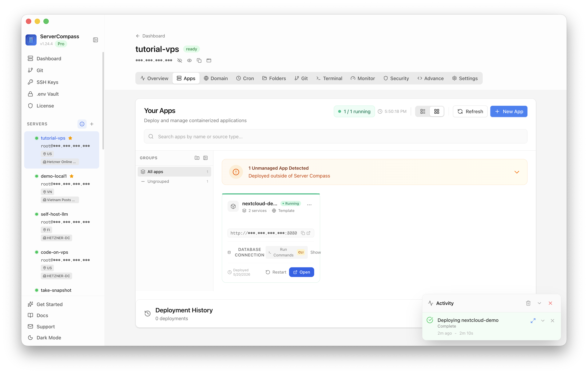Copy the nextcloud app URL
Image resolution: width=588 pixels, height=374 pixels.
303,233
